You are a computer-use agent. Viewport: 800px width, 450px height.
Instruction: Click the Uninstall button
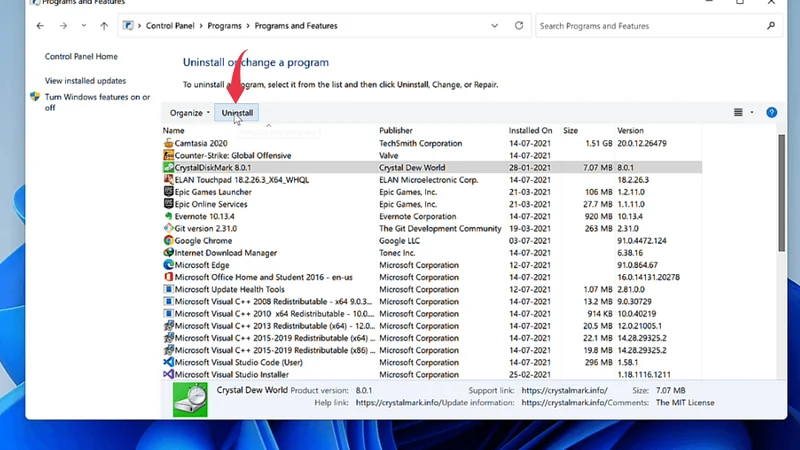point(237,113)
